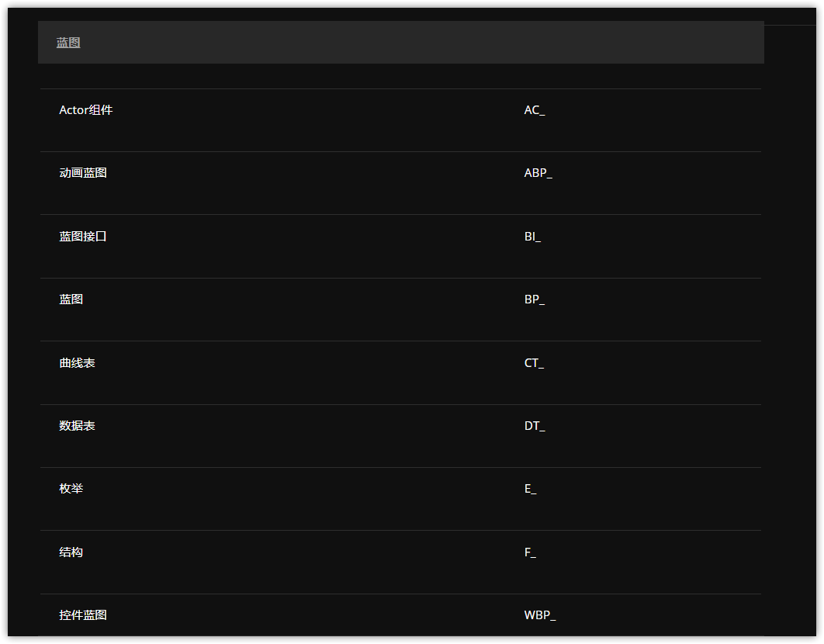Viewport: 824px width, 644px height.
Task: Click the DT_ prefix cell
Action: click(535, 426)
